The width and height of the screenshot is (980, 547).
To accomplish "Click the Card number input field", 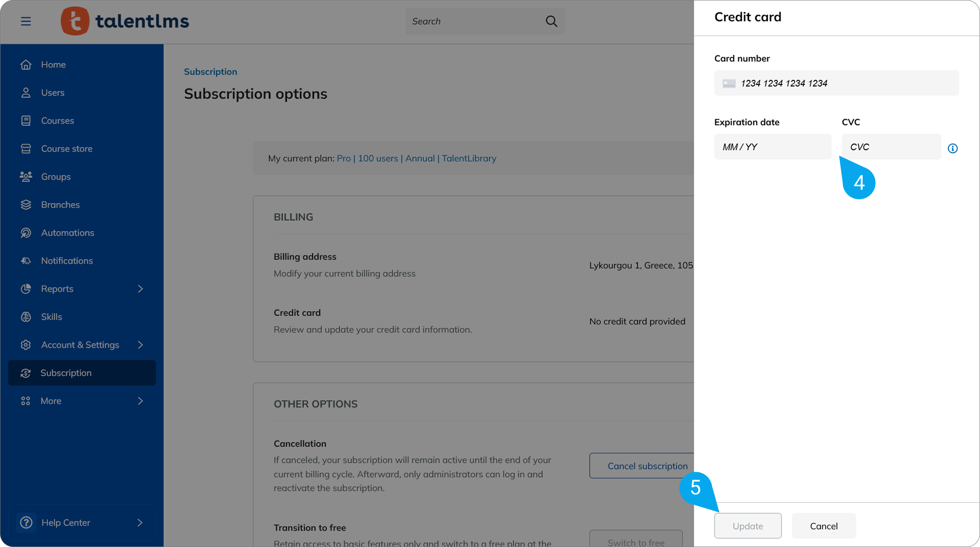I will pyautogui.click(x=836, y=83).
